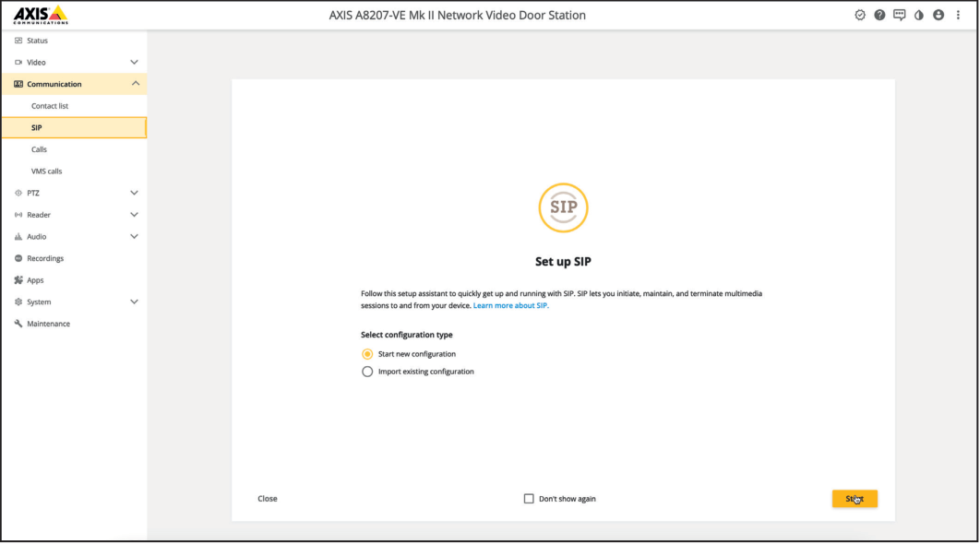Open the Contact list page
This screenshot has width=980, height=544.
pos(48,105)
